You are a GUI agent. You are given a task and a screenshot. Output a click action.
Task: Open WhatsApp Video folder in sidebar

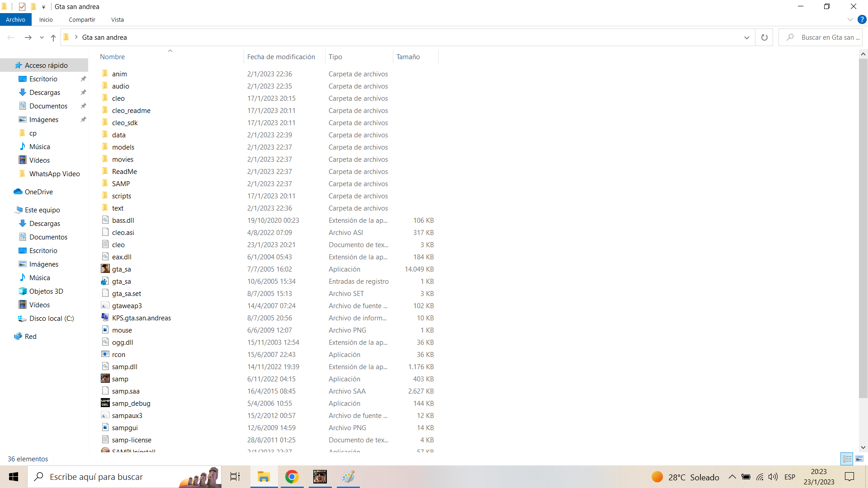[x=54, y=174]
